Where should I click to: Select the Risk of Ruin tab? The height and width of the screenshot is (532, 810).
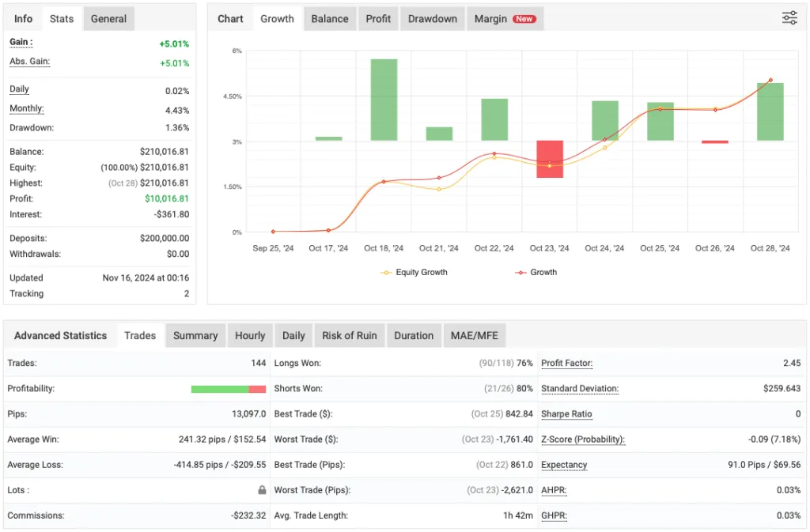tap(350, 335)
